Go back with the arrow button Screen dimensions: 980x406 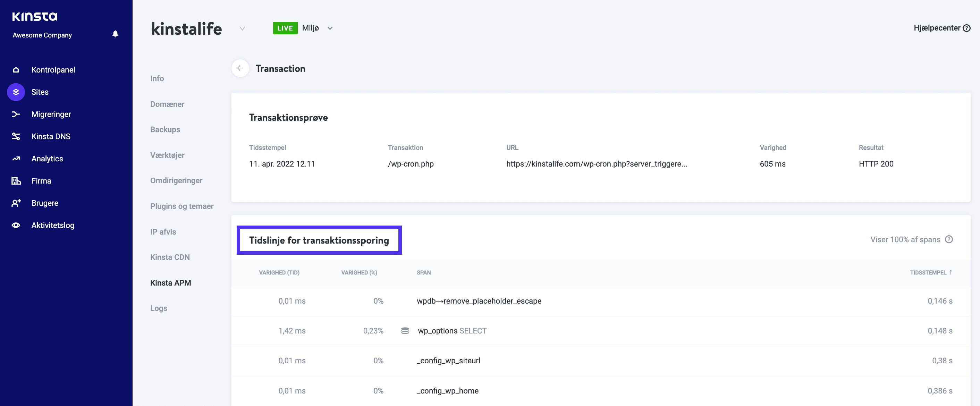point(240,68)
